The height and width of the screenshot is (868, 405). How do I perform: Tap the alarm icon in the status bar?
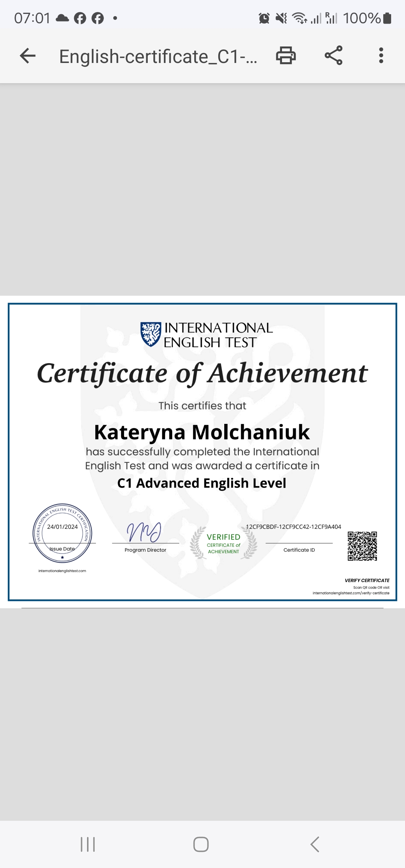(264, 18)
